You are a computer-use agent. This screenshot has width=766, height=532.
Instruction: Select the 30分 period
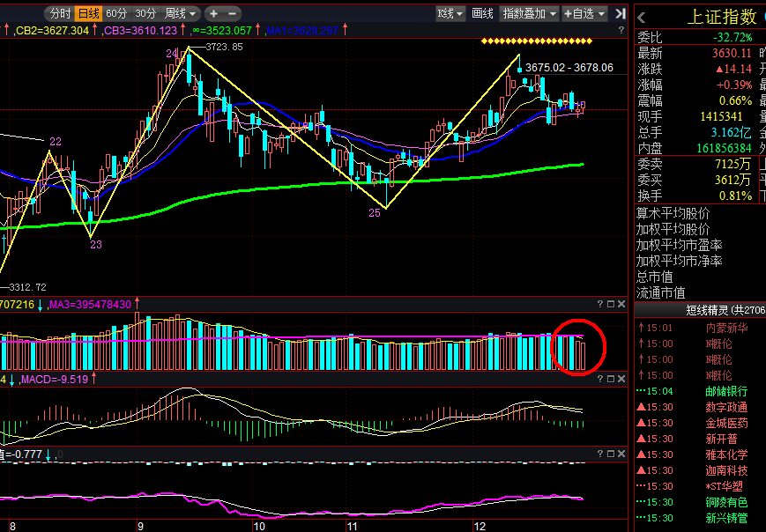tap(145, 14)
